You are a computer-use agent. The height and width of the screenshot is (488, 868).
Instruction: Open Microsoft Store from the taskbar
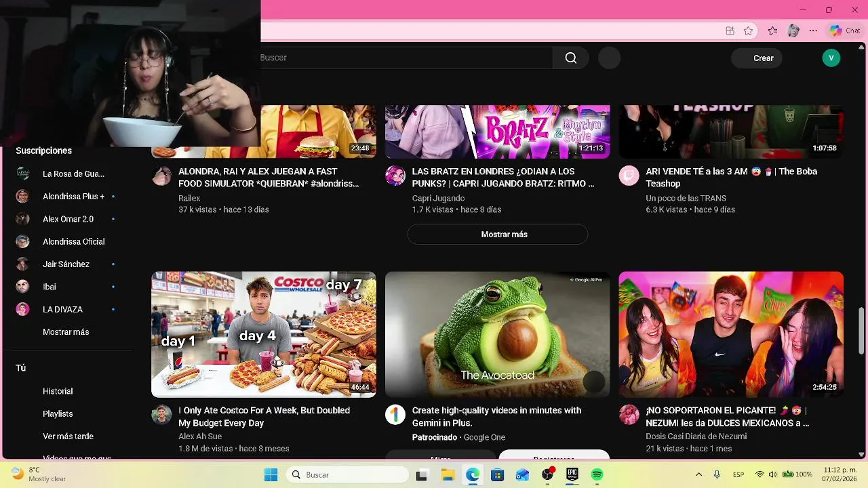click(x=497, y=475)
